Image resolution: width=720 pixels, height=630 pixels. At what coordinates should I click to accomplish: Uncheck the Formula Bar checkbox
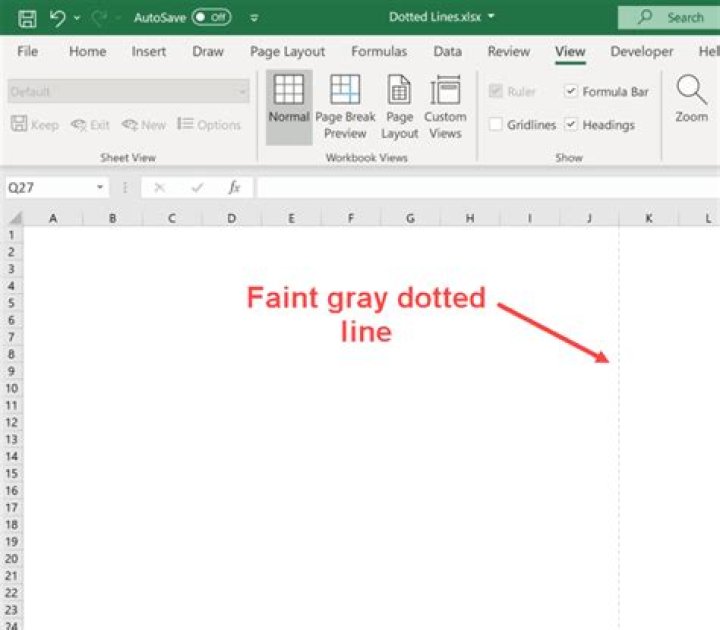(570, 91)
